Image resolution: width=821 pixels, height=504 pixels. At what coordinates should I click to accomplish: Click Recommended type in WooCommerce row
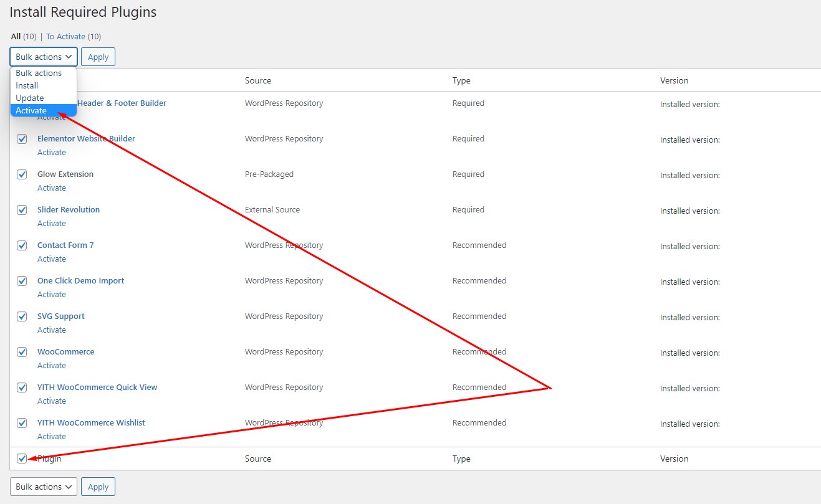click(479, 351)
